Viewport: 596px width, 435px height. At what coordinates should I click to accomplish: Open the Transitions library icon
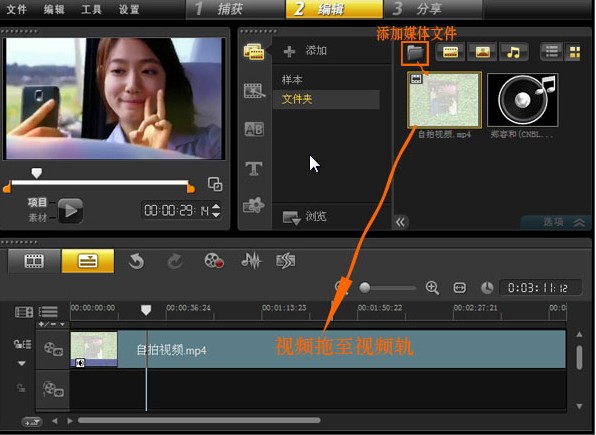[x=254, y=91]
